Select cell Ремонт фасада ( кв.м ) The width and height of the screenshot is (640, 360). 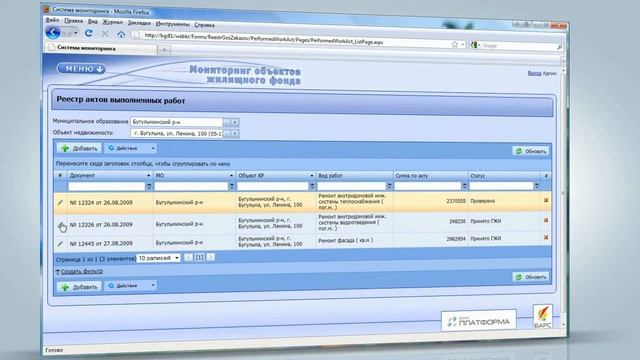tap(346, 240)
